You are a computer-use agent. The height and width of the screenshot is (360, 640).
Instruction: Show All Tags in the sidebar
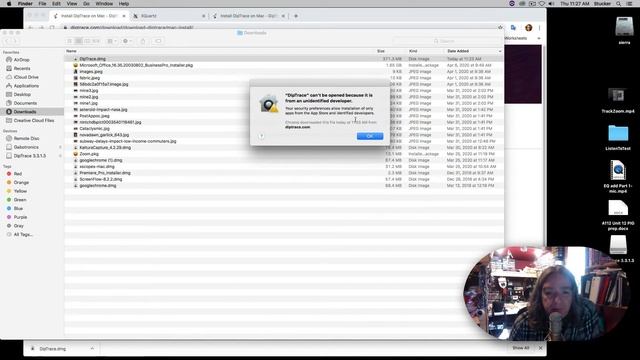(23, 235)
